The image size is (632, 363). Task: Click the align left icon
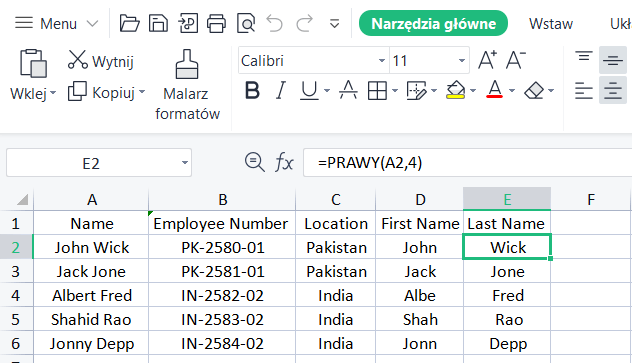pyautogui.click(x=584, y=91)
